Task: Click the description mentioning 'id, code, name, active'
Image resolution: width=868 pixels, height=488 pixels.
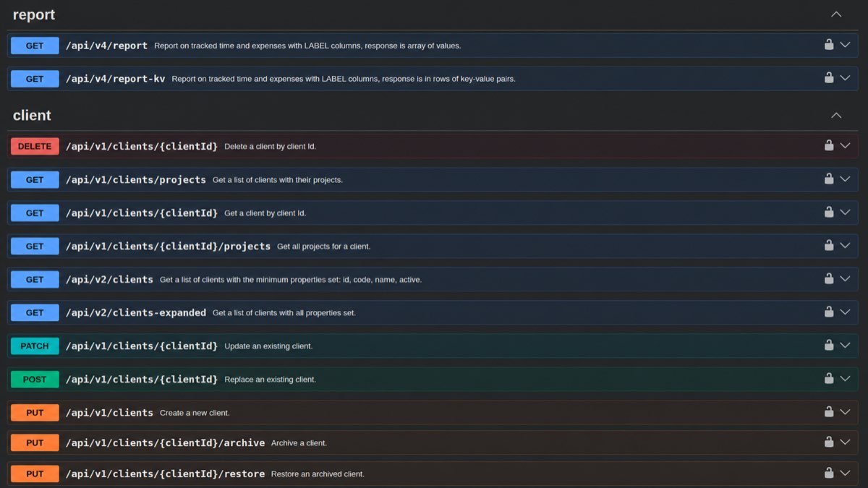Action: (291, 280)
